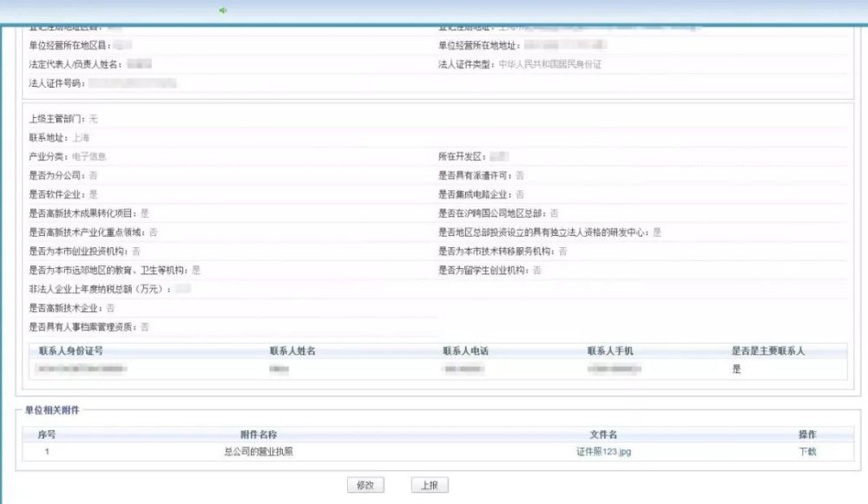Click the small green speaker icon in header
The height and width of the screenshot is (504, 868).
(222, 10)
